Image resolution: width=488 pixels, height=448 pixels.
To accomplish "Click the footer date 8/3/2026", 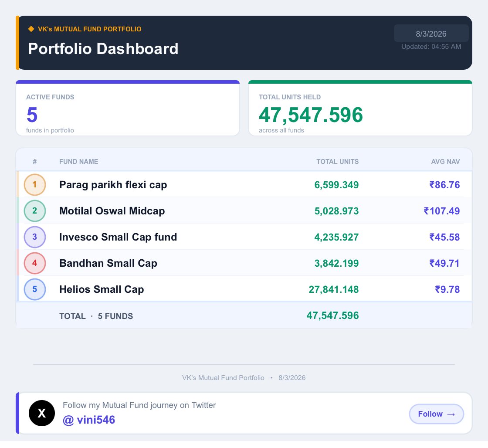I will 292,378.
